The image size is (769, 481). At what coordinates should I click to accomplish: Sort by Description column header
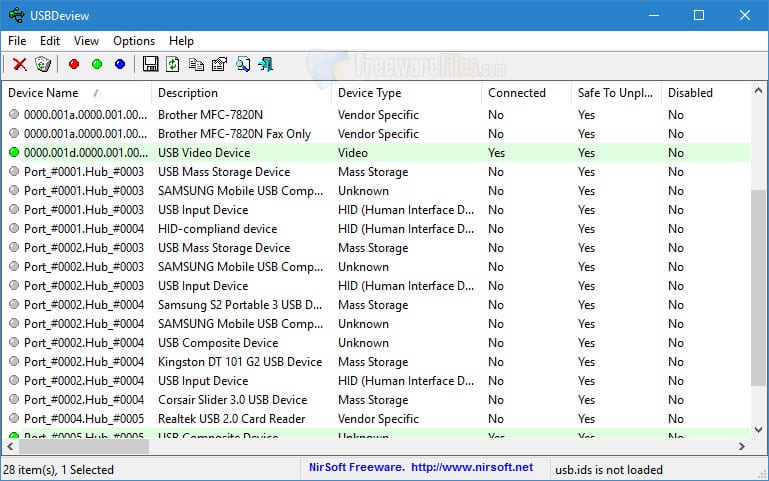point(242,93)
